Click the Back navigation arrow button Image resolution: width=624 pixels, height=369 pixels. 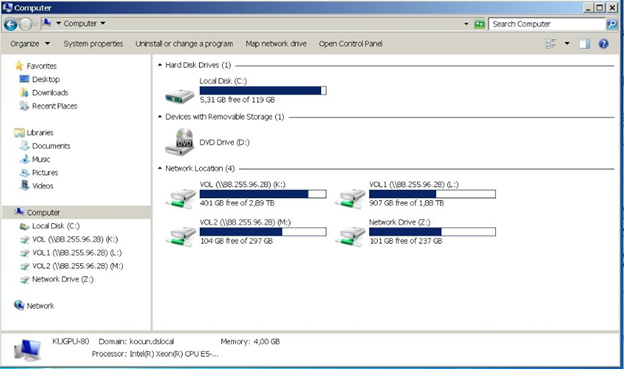pos(11,24)
